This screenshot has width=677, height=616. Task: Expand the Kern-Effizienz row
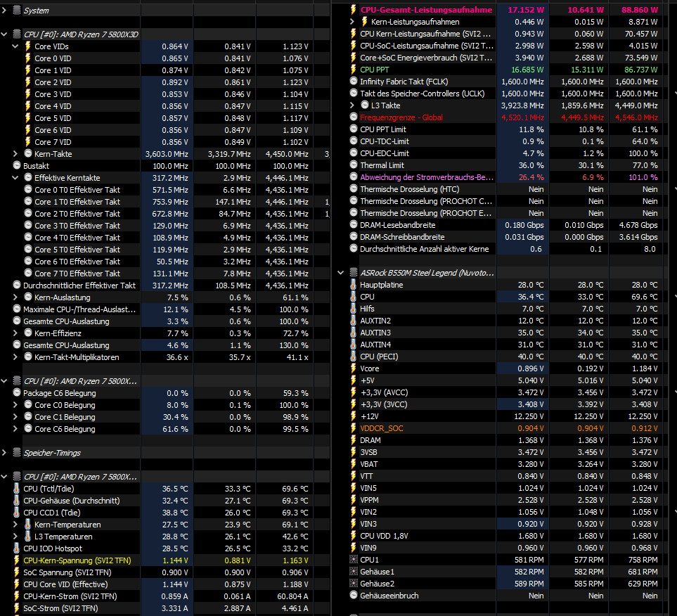coord(15,333)
